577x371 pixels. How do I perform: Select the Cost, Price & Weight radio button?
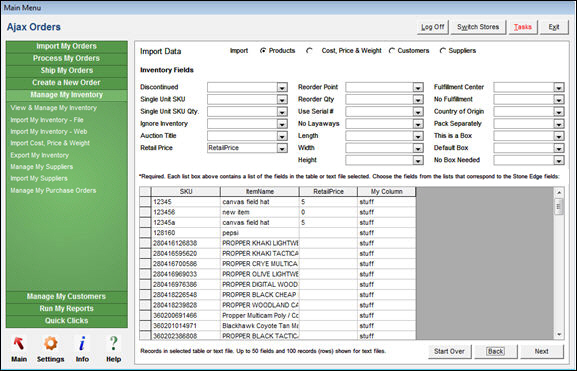tap(309, 51)
